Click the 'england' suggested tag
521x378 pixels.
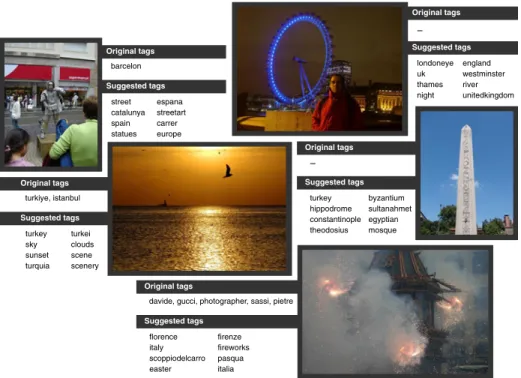[477, 63]
